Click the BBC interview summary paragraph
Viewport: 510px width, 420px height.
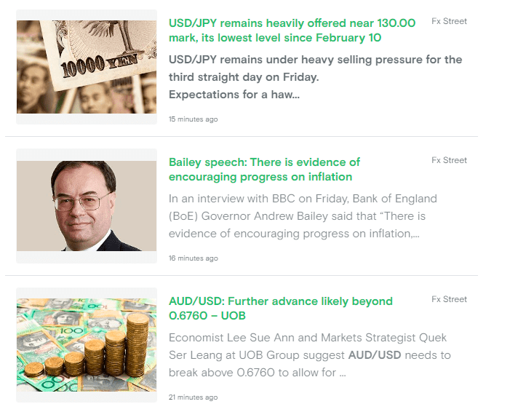click(x=303, y=216)
